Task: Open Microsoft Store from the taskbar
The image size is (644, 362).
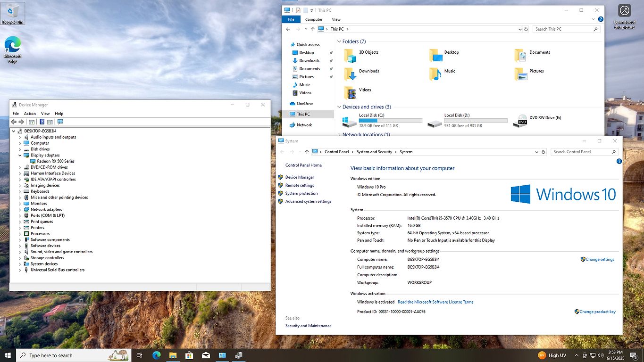Action: [189, 355]
